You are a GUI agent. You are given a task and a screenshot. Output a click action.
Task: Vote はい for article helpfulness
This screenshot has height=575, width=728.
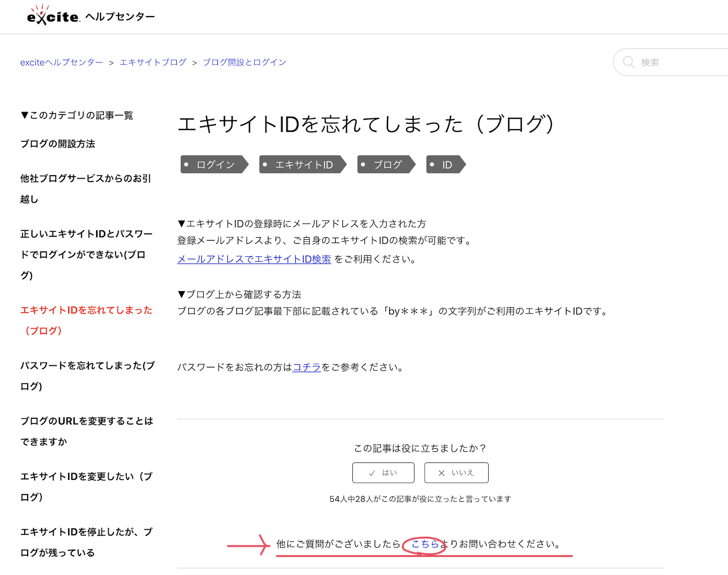(x=383, y=473)
